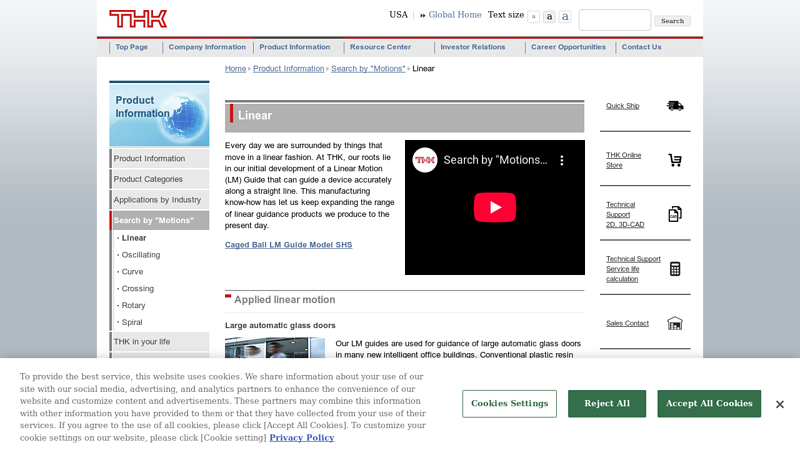Click the 2D, 3D-CAD document icon

tap(675, 214)
